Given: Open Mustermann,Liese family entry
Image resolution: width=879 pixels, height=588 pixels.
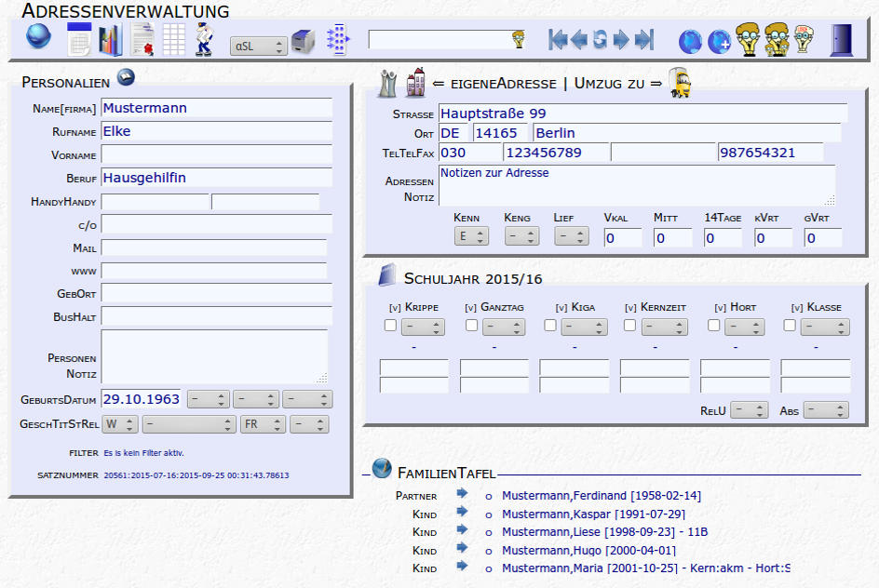Looking at the screenshot, I should 604,531.
